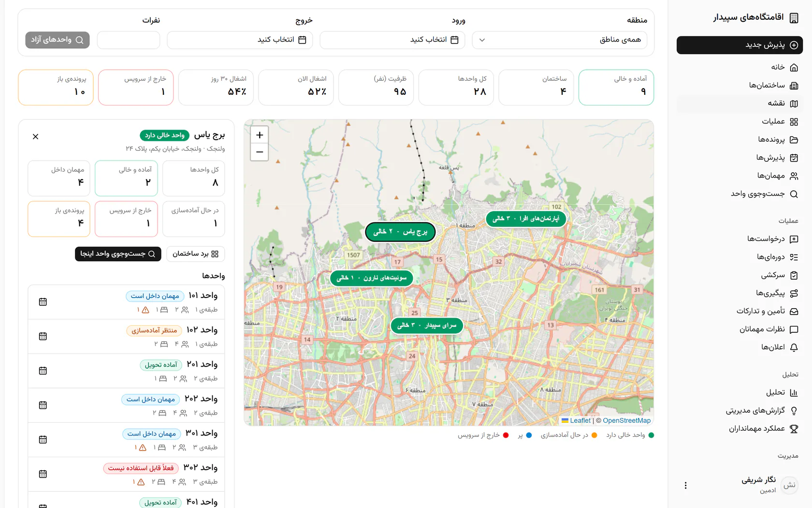Image resolution: width=812 pixels, height=508 pixels.
Task: Click the نفرات input field
Action: 129,40
